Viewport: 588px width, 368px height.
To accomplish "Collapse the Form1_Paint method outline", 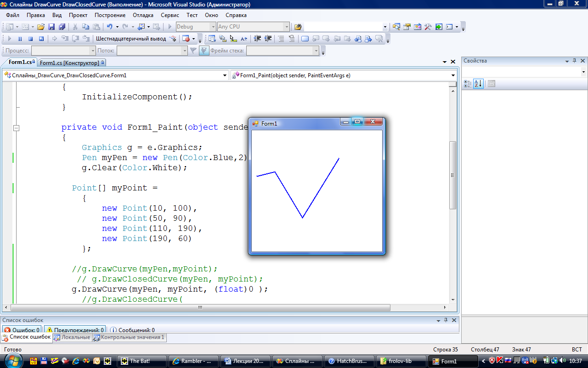I will 17,127.
